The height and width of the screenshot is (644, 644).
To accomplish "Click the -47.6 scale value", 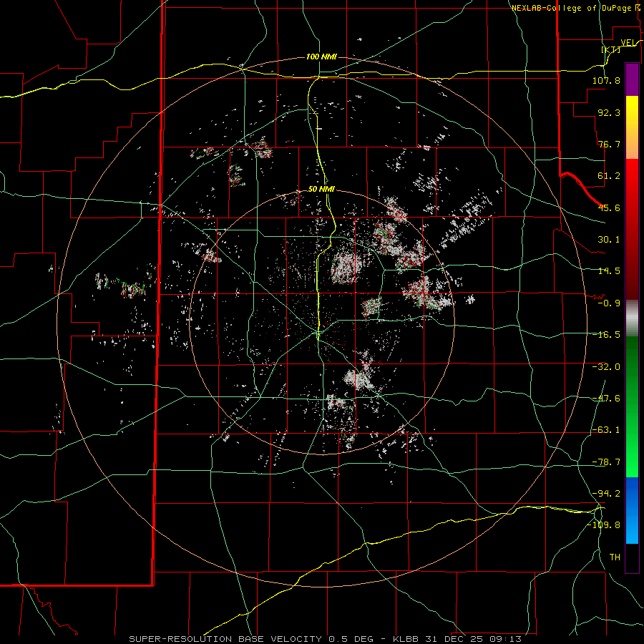I will tap(606, 399).
